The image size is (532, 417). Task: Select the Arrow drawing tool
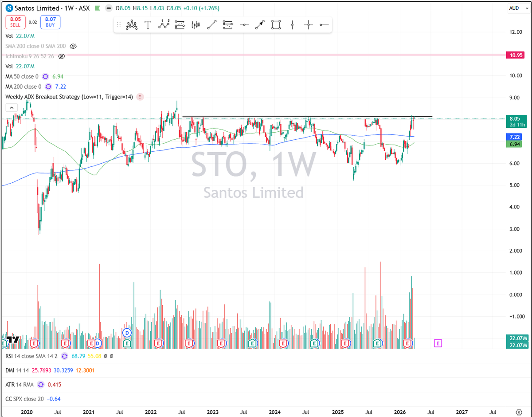point(260,25)
